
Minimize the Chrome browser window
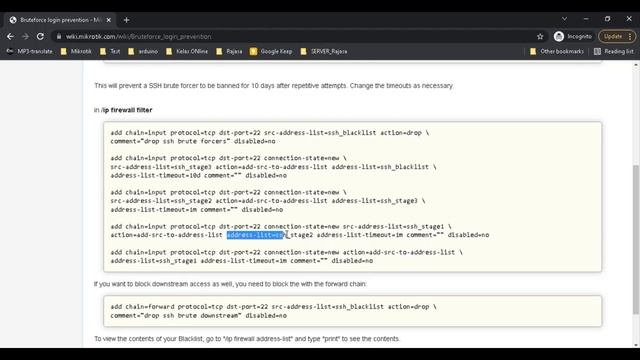pos(586,19)
